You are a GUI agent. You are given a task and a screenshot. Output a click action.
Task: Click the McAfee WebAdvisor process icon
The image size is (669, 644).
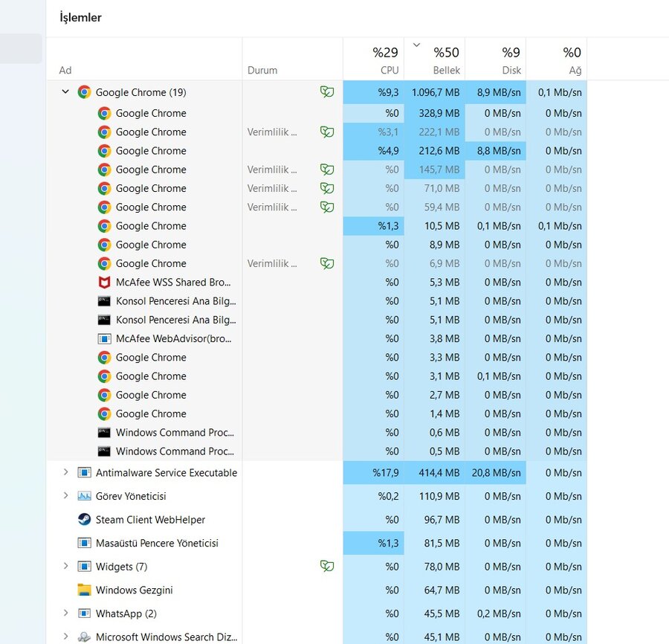pyautogui.click(x=104, y=338)
